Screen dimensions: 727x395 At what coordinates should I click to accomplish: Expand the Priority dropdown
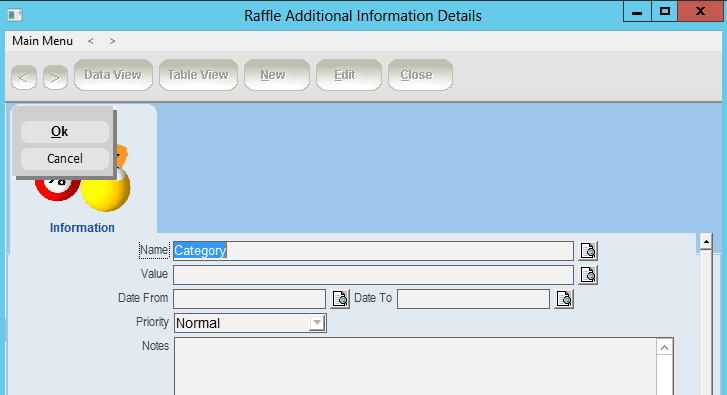tap(317, 323)
